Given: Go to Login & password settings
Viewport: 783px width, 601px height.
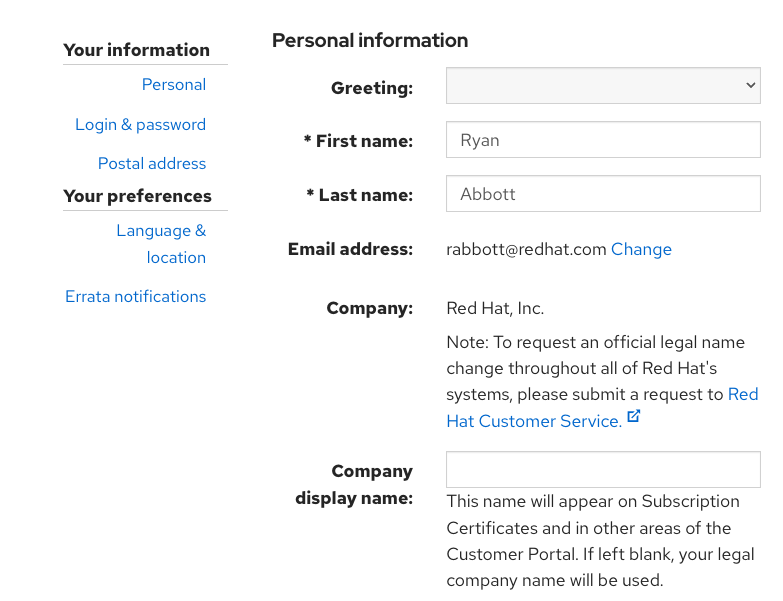Looking at the screenshot, I should 140,125.
